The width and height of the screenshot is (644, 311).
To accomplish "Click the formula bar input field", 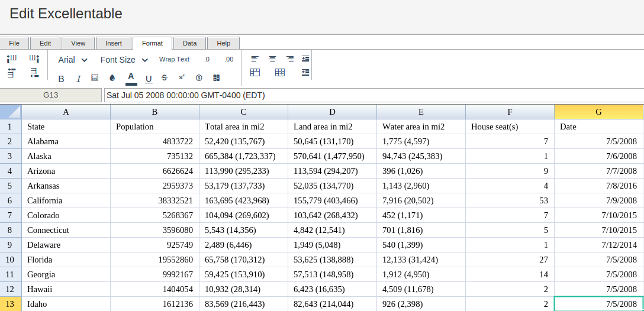I will click(x=373, y=95).
